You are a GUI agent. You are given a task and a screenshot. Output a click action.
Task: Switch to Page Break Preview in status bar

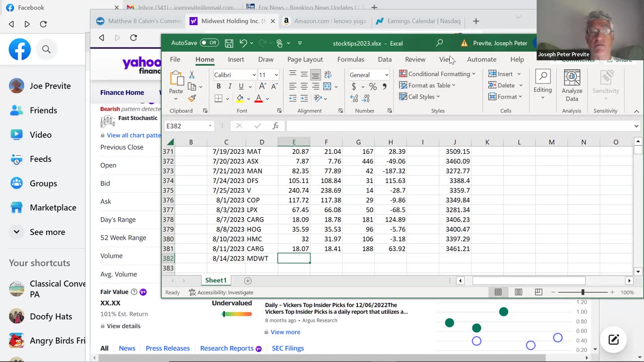pos(538,292)
